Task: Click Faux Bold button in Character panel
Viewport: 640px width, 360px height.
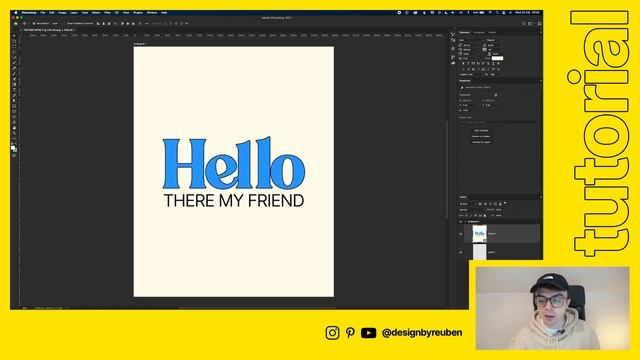Action: pyautogui.click(x=463, y=63)
